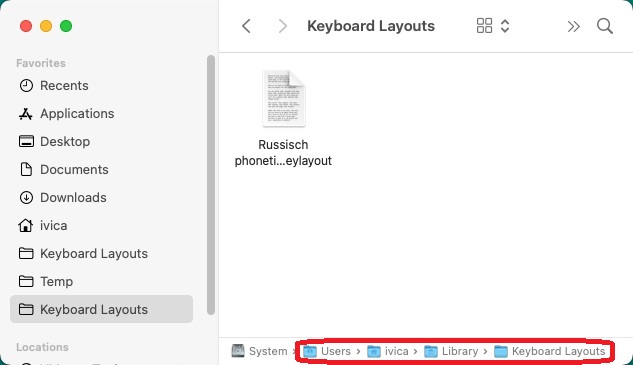Click the Keyboard Layouts window title

[x=371, y=26]
